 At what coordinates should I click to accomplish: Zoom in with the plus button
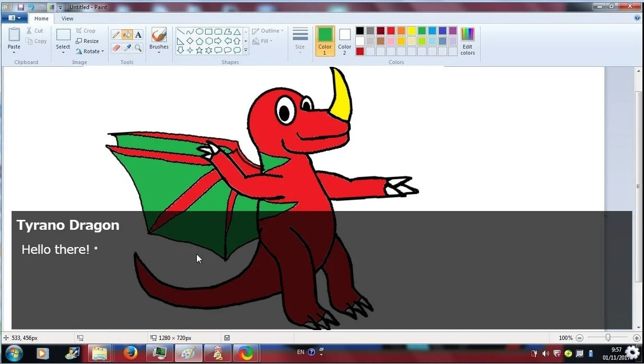click(636, 338)
